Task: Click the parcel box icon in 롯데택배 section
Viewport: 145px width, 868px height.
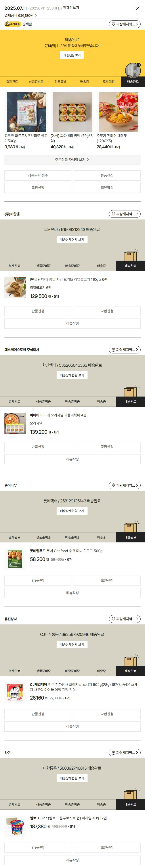Action: [130, 527]
